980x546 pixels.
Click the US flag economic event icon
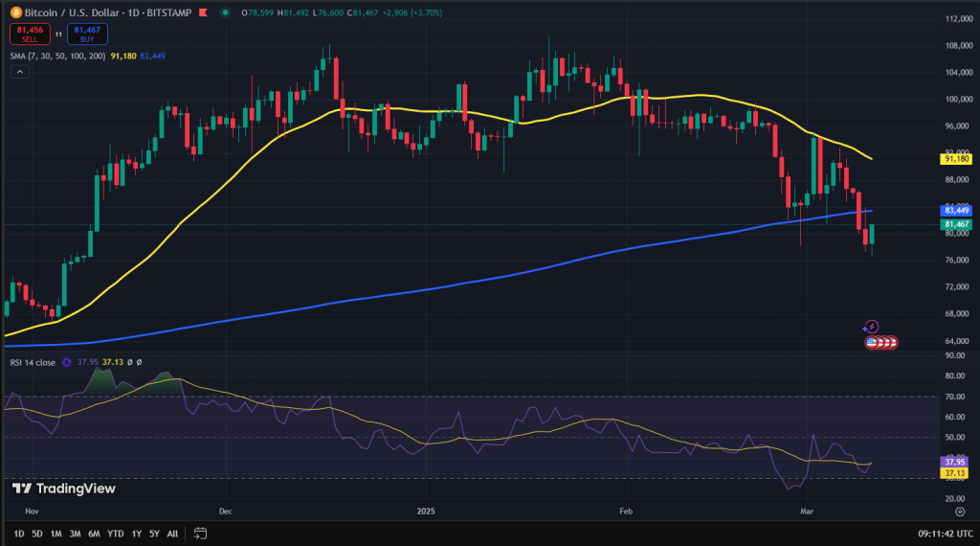point(872,342)
